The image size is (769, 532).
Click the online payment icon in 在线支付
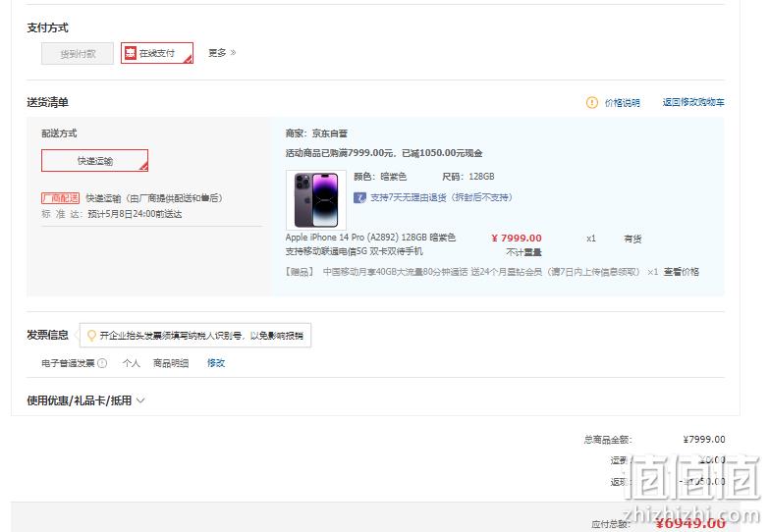(x=130, y=53)
